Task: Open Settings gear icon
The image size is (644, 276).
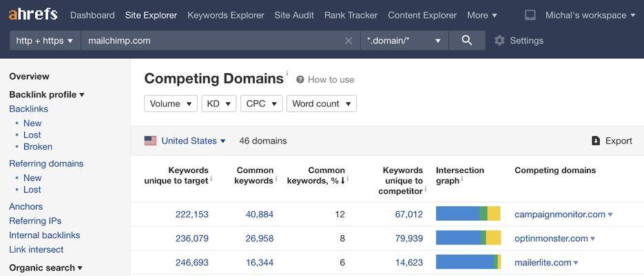Action: click(499, 40)
